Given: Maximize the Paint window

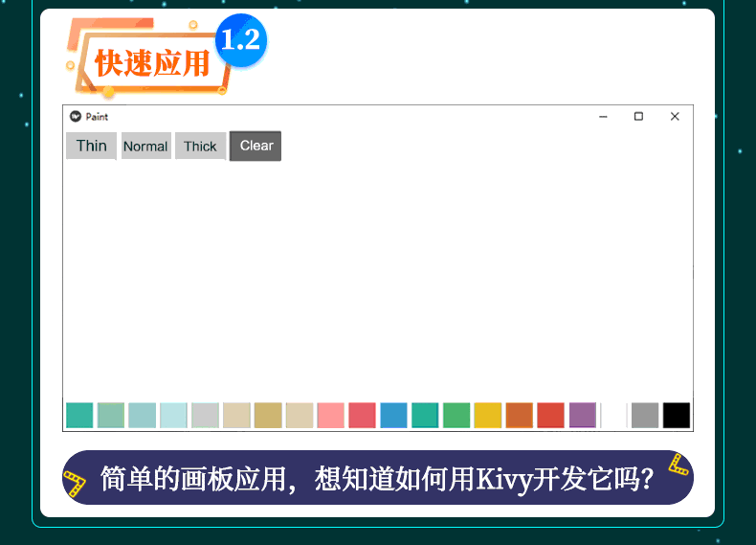Looking at the screenshot, I should (x=638, y=117).
